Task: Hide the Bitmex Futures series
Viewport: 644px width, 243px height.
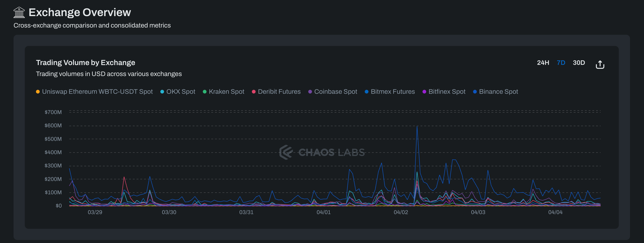Action: click(x=390, y=92)
